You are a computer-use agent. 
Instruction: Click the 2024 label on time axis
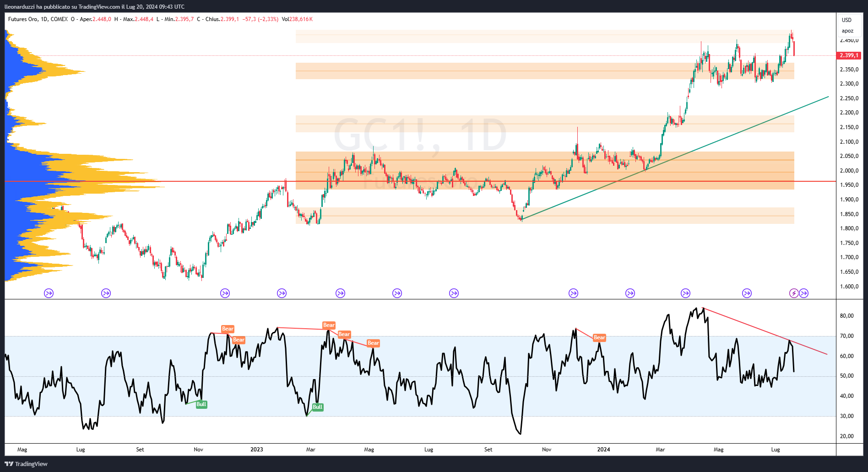coord(603,450)
